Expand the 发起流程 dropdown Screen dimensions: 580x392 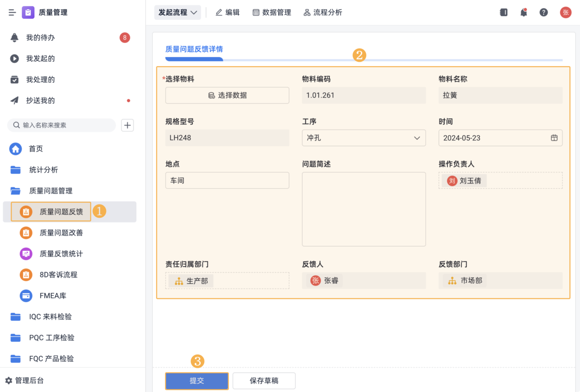pyautogui.click(x=177, y=13)
